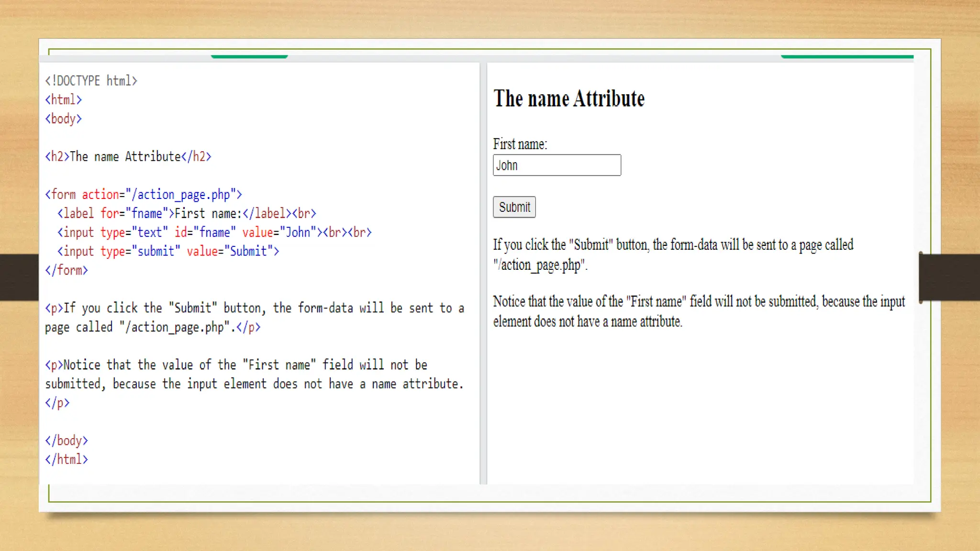Screen dimensions: 980x551
Task: Click the opening body tag in code
Action: point(63,119)
